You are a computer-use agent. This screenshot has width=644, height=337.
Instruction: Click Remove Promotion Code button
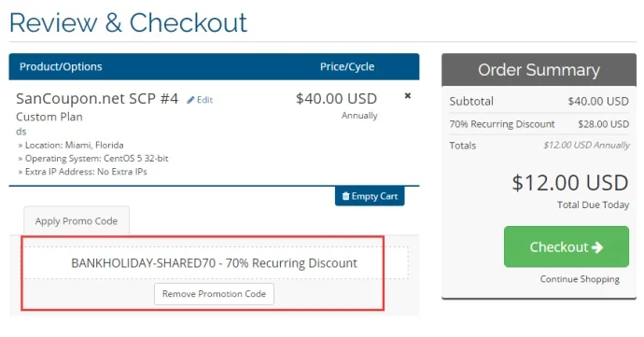214,294
